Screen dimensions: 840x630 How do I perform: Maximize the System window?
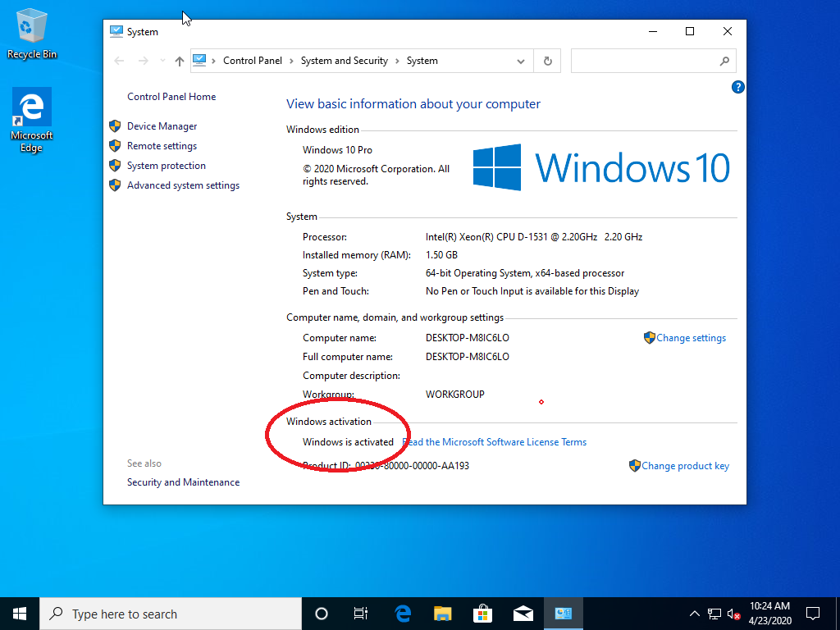(x=690, y=32)
